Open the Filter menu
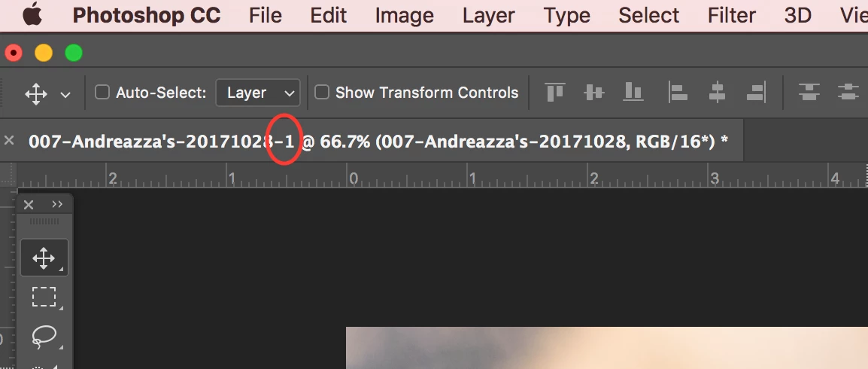The width and height of the screenshot is (868, 369). pos(731,16)
